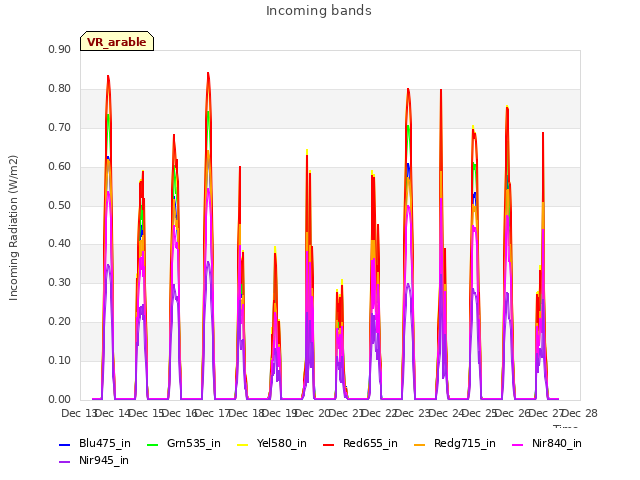The image size is (640, 480).
Task: Click the 0.40 y-axis tick label
Action: tap(60, 244)
